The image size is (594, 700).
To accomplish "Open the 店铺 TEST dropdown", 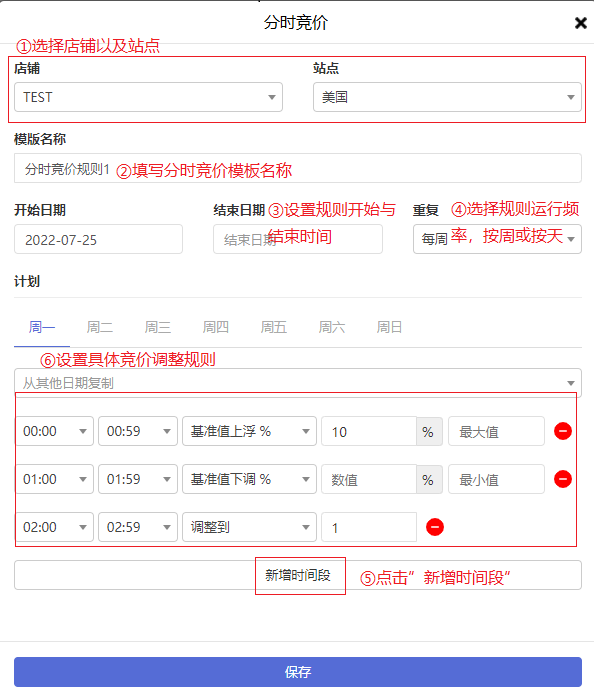I will pyautogui.click(x=148, y=97).
